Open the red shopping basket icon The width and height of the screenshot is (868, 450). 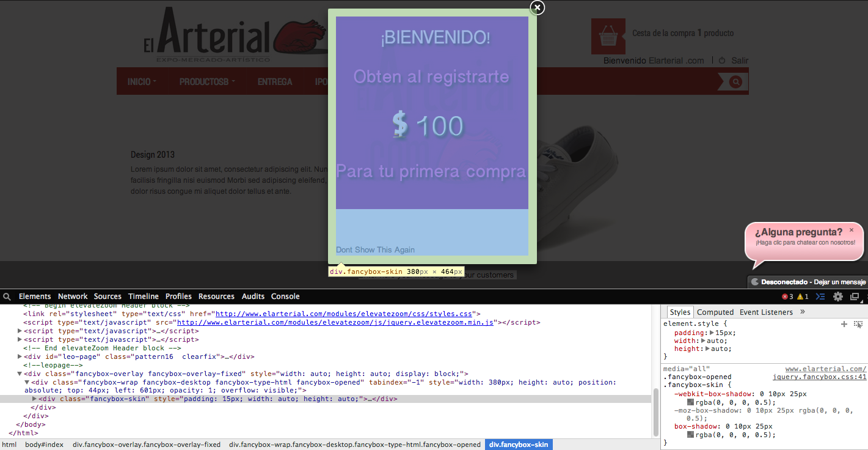[608, 36]
